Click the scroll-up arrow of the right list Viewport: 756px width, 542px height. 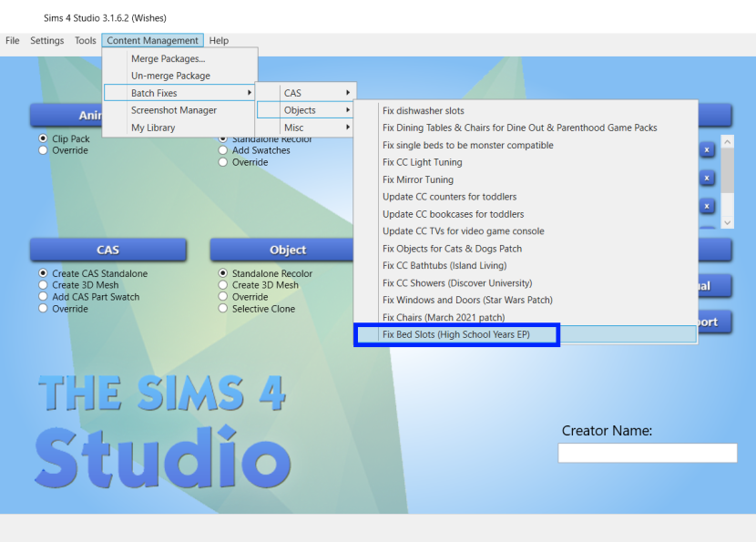pyautogui.click(x=727, y=142)
